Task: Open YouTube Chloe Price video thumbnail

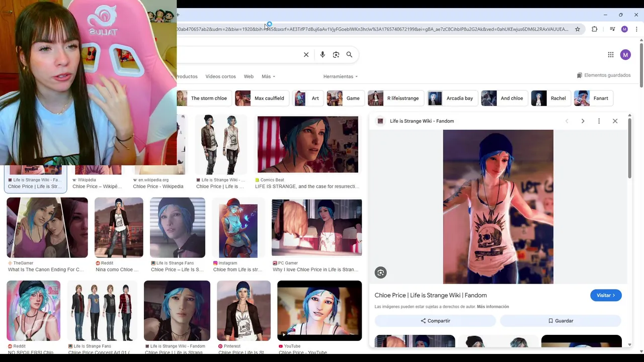Action: pyautogui.click(x=319, y=311)
